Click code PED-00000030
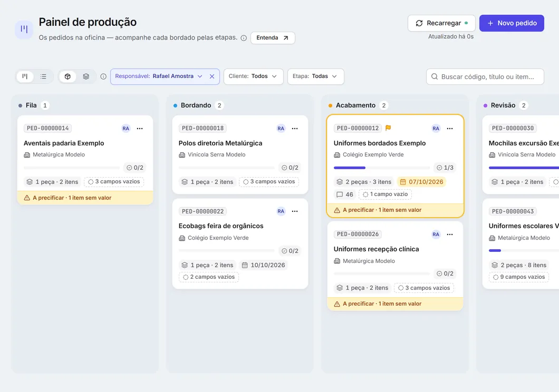 coord(513,128)
